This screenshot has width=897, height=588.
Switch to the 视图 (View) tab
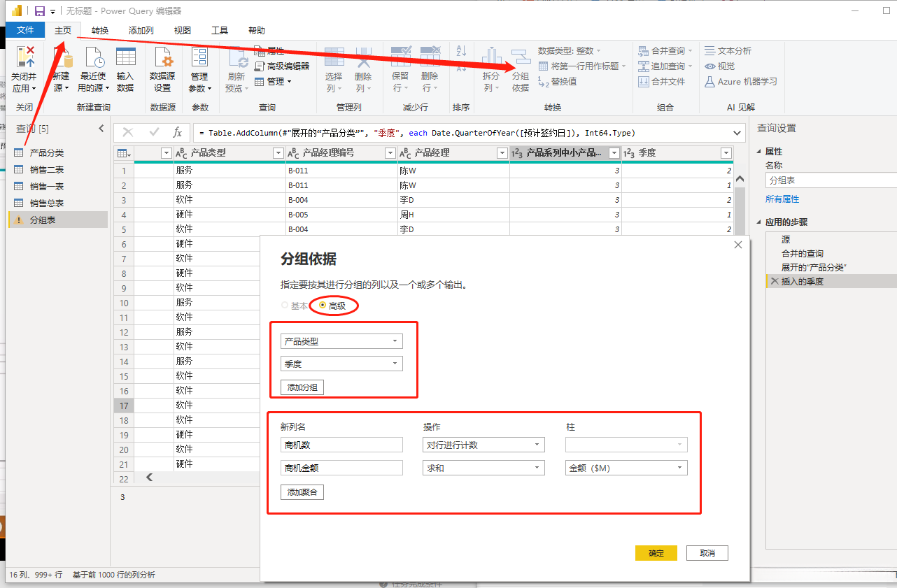tap(183, 30)
